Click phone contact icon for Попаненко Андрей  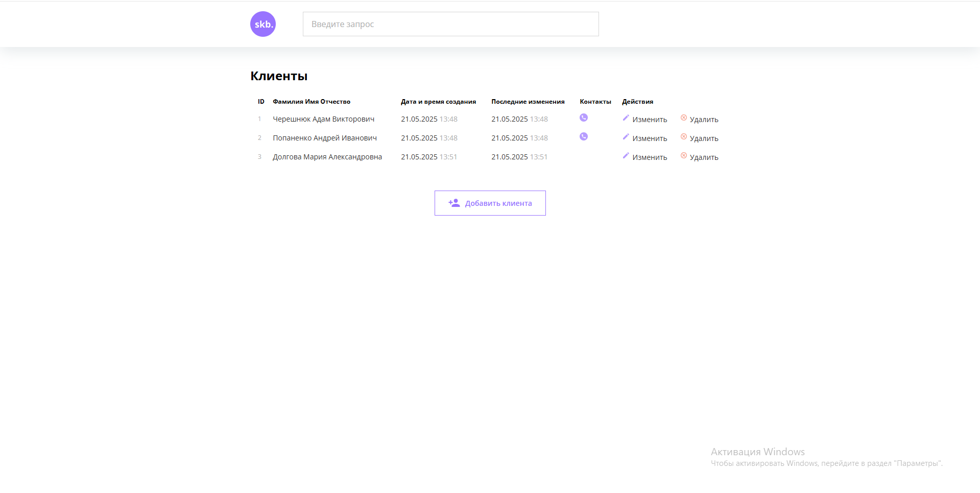tap(584, 136)
